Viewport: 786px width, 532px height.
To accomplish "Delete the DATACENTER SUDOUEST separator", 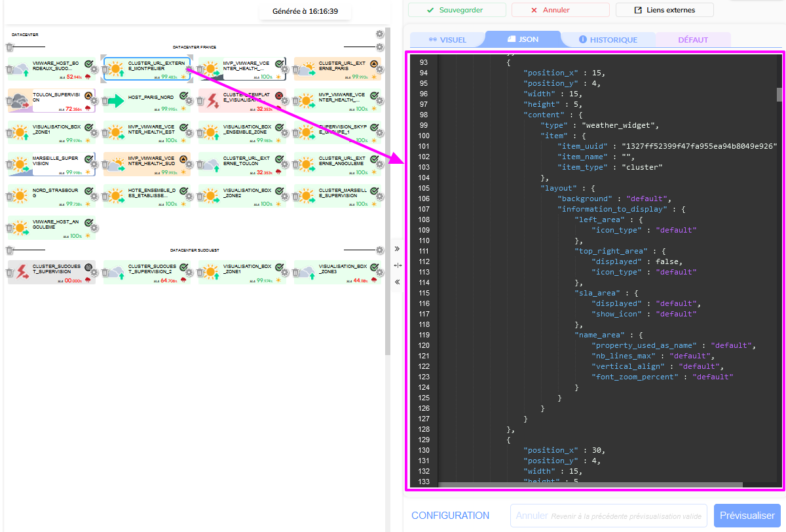I will point(9,250).
